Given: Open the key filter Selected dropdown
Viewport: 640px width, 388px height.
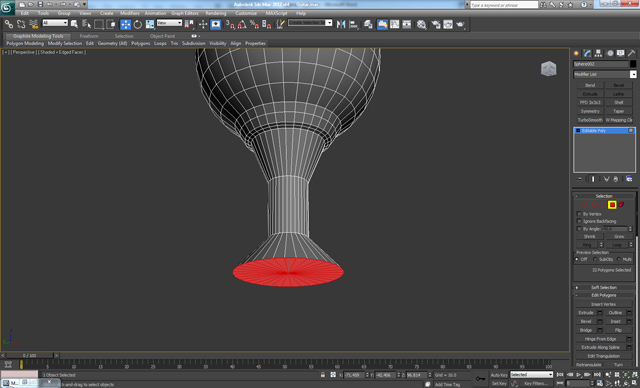Looking at the screenshot, I should click(531, 375).
